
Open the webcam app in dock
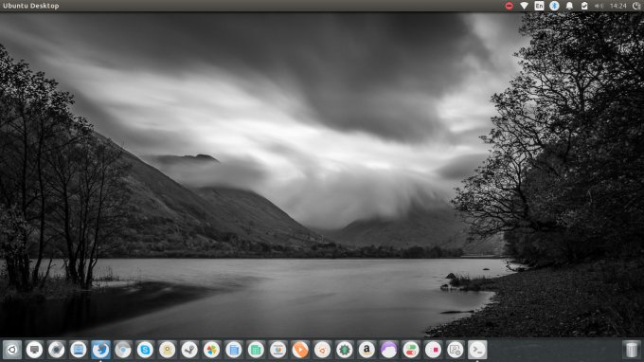tap(168, 350)
